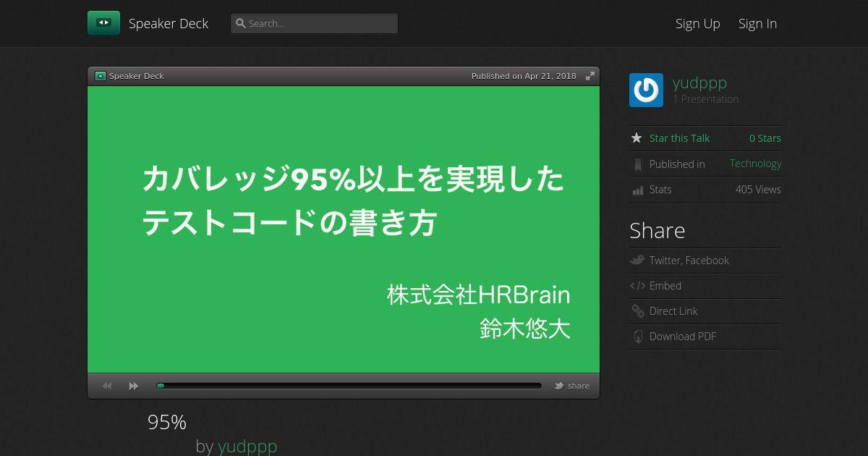Click the green title slide
Viewport: 868px width, 456px height.
coord(344,229)
